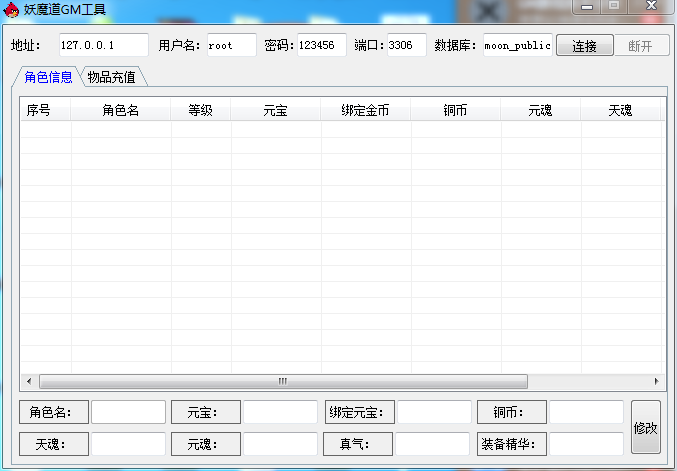Click the input next to 装备精华:
The image size is (677, 471).
(586, 444)
